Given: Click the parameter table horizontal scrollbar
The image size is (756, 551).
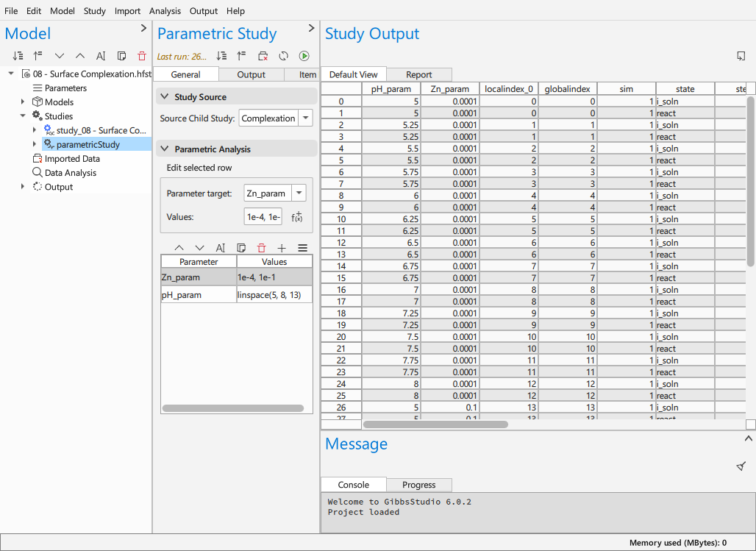Looking at the screenshot, I should pos(233,408).
